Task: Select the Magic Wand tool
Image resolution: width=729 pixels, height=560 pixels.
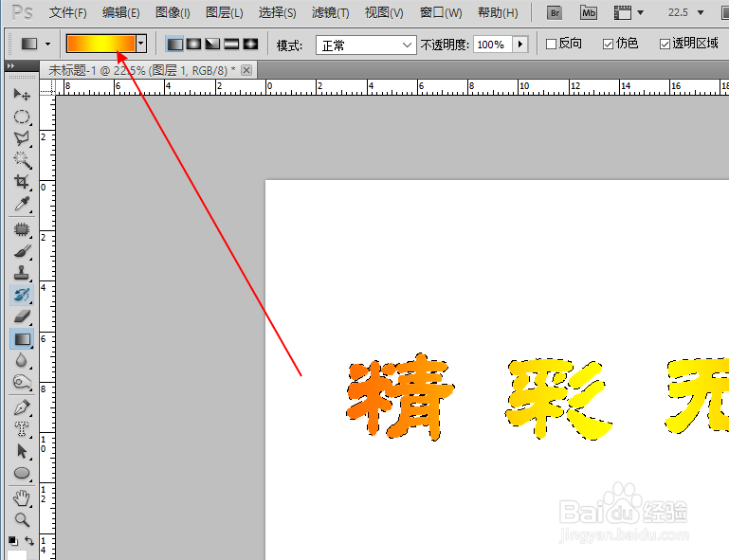Action: click(22, 160)
